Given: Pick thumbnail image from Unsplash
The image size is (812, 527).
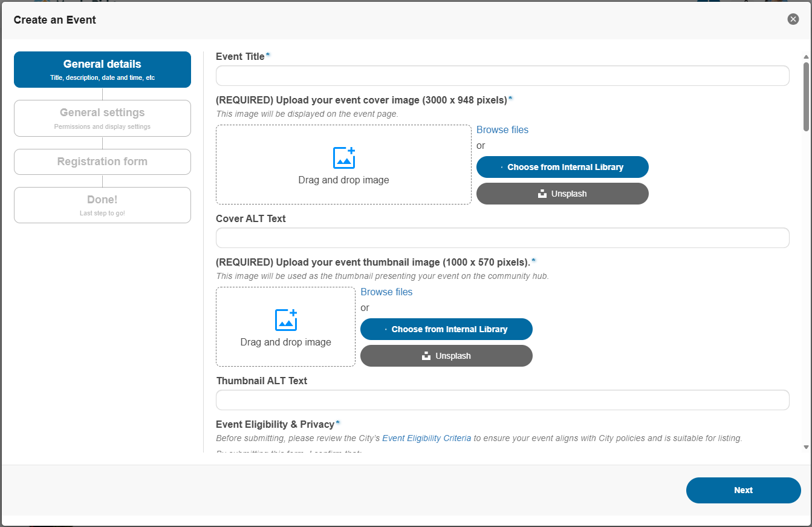Looking at the screenshot, I should 446,356.
